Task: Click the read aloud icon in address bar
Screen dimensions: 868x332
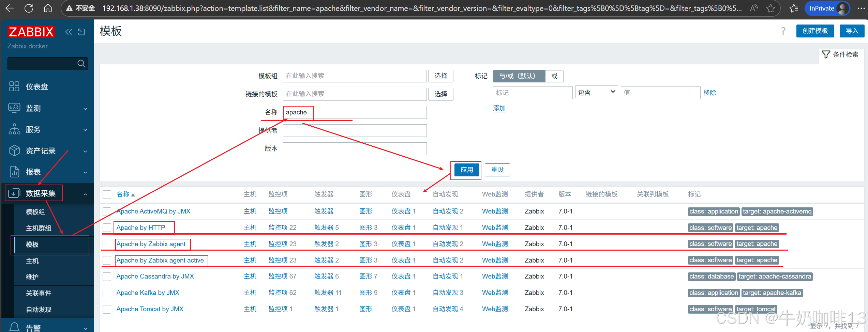Action: coord(754,8)
